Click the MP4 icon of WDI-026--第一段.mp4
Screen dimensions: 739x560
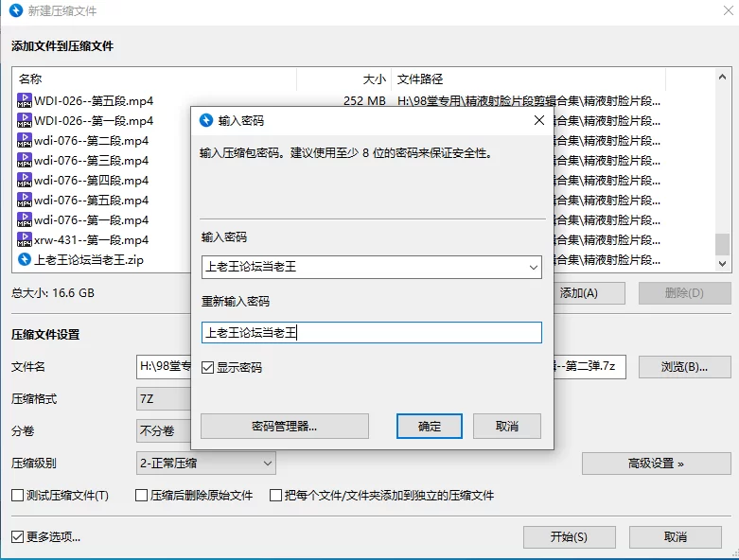[x=24, y=120]
